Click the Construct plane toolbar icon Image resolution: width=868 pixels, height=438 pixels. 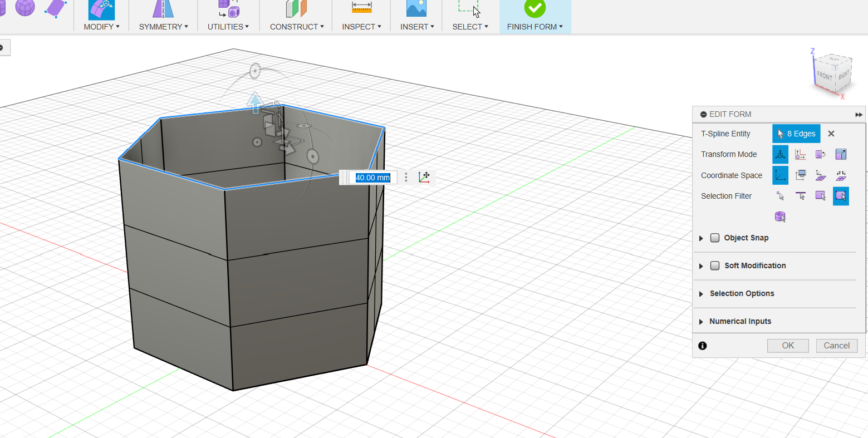pyautogui.click(x=296, y=9)
